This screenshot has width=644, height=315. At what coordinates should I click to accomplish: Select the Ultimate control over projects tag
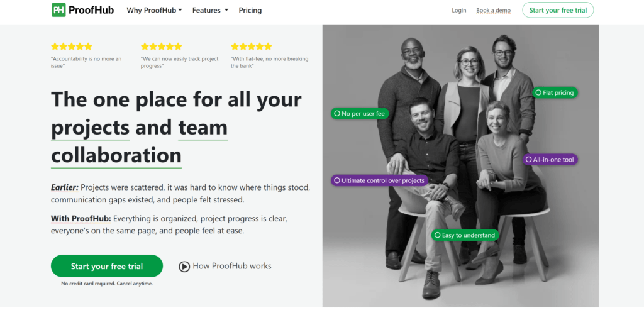pyautogui.click(x=379, y=180)
